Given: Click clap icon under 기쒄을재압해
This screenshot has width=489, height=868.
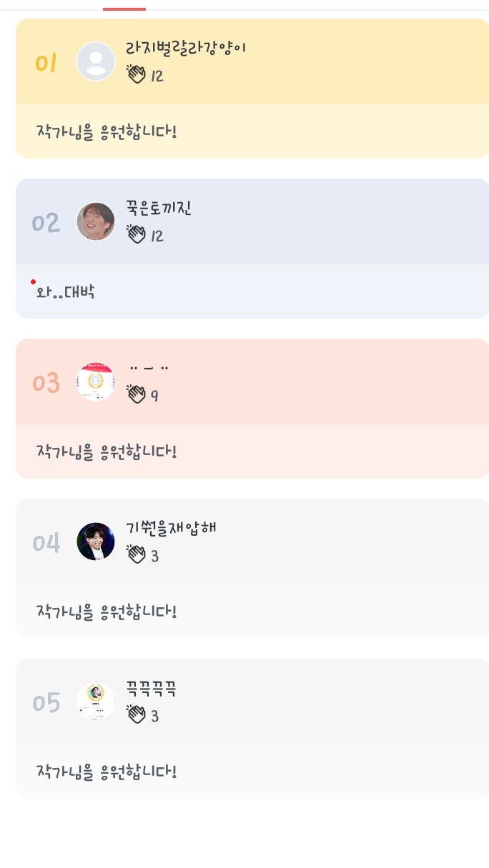Looking at the screenshot, I should tap(136, 554).
